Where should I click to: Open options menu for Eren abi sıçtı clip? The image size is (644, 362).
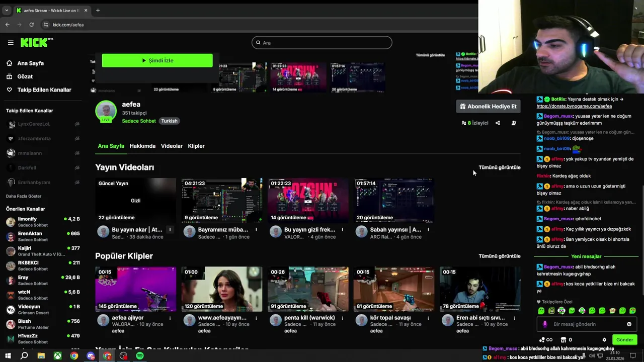pyautogui.click(x=514, y=318)
